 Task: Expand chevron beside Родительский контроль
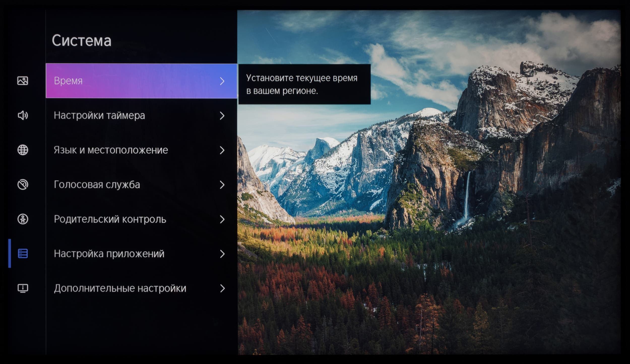click(222, 219)
